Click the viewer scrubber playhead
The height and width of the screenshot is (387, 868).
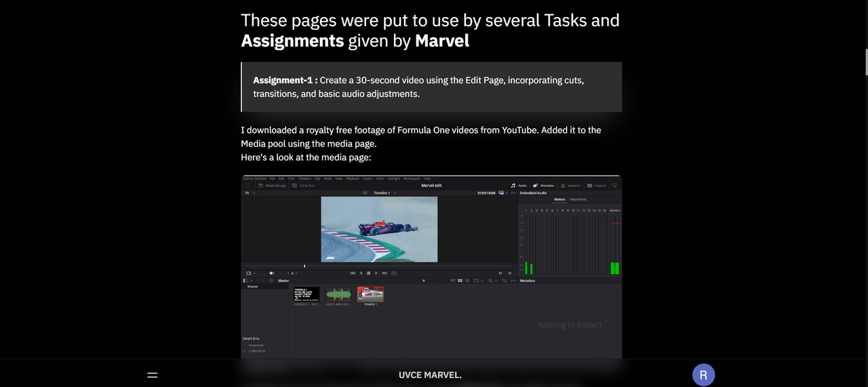304,266
